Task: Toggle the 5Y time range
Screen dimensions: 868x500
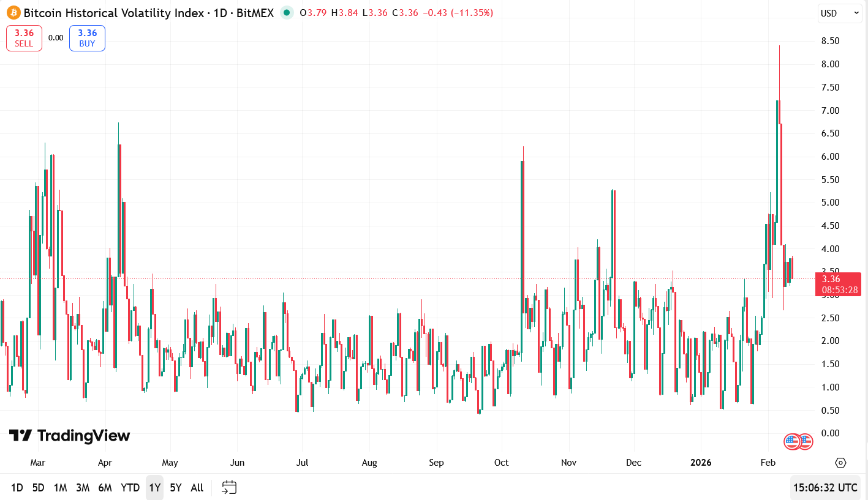Action: tap(175, 487)
